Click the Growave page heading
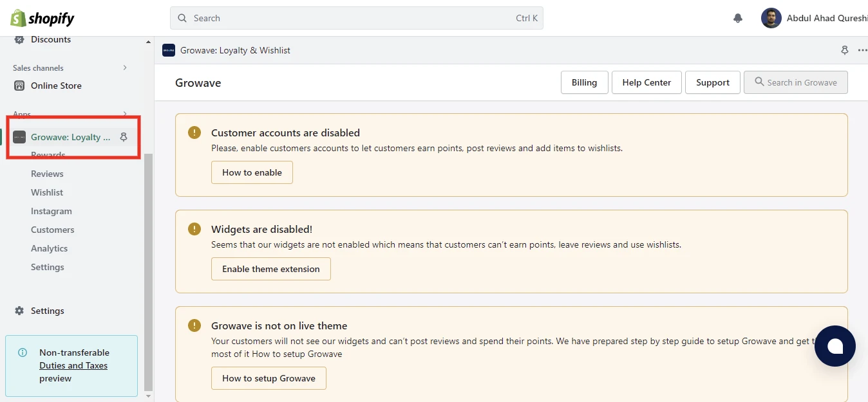The width and height of the screenshot is (868, 402). [x=198, y=82]
